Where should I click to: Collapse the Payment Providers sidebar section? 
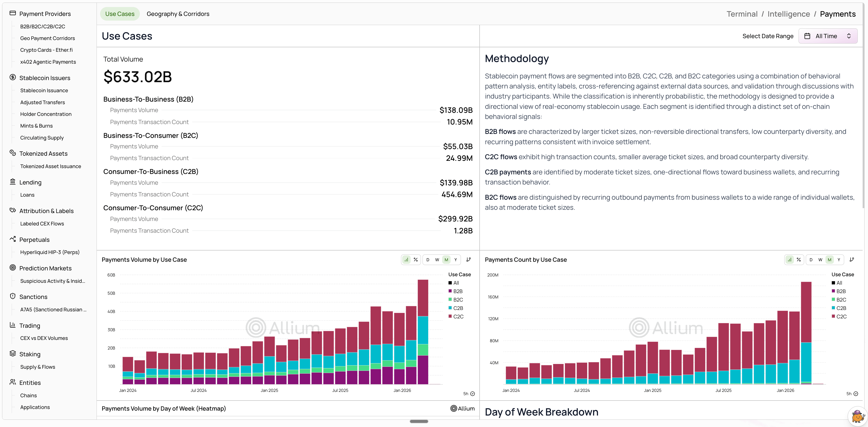(x=45, y=14)
